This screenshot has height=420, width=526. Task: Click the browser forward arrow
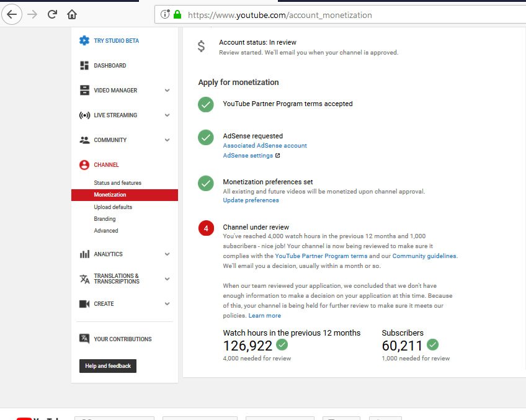coord(32,14)
